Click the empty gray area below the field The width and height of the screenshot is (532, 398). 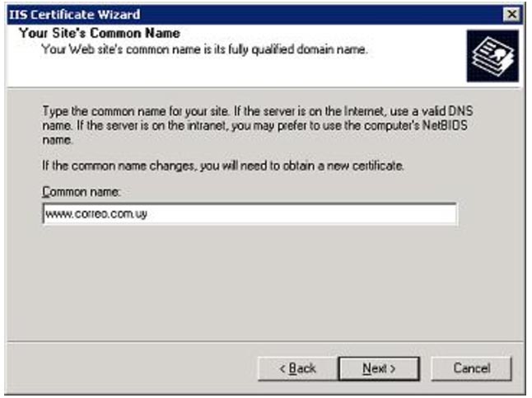264,282
